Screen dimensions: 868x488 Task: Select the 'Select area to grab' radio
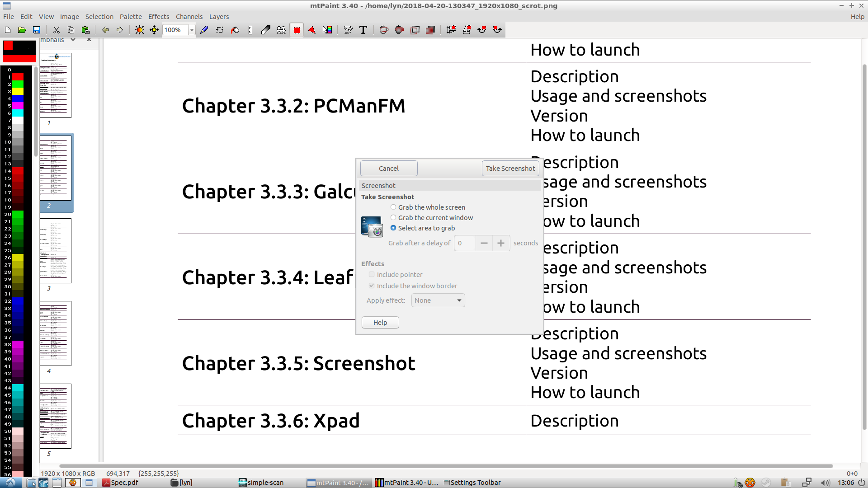393,228
